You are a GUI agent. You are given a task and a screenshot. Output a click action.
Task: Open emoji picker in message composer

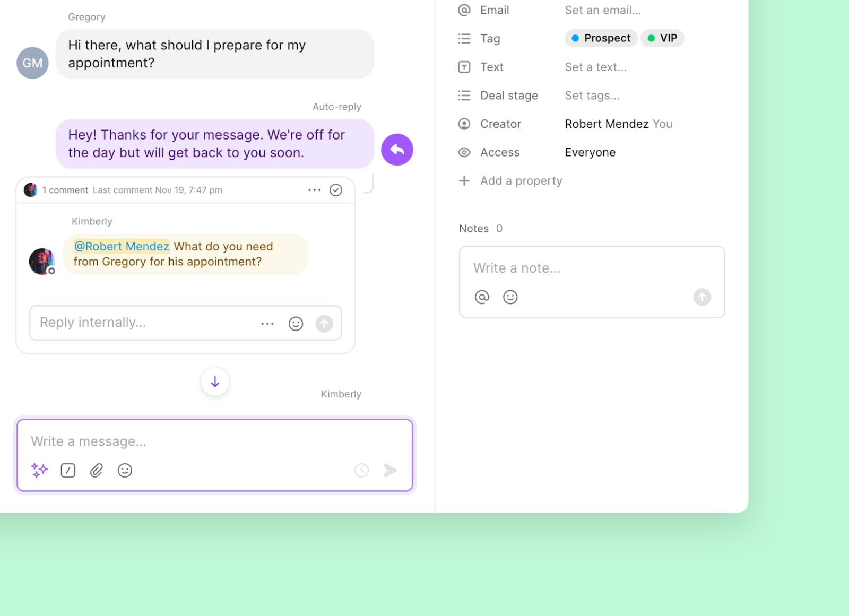125,470
